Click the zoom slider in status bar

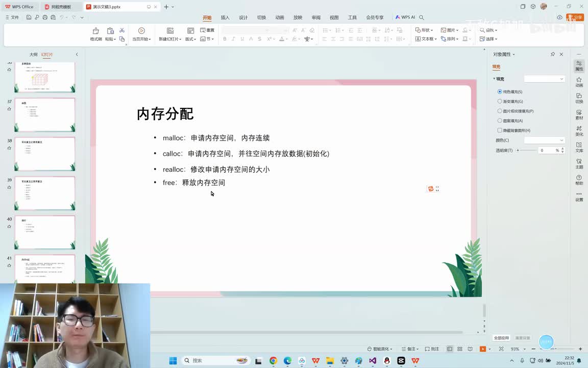557,349
